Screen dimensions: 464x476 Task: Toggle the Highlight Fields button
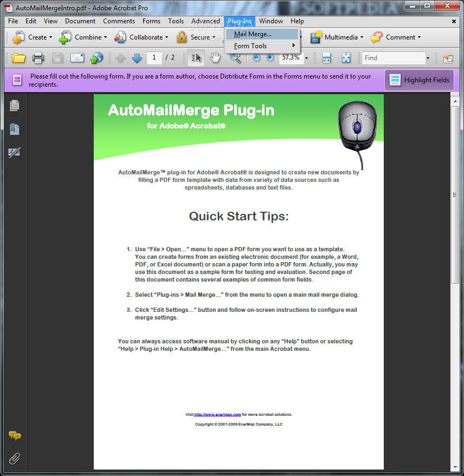click(x=419, y=80)
